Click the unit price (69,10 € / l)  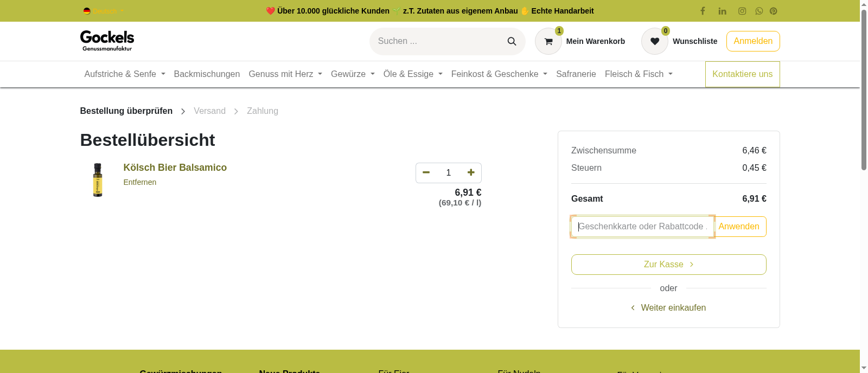click(x=460, y=203)
